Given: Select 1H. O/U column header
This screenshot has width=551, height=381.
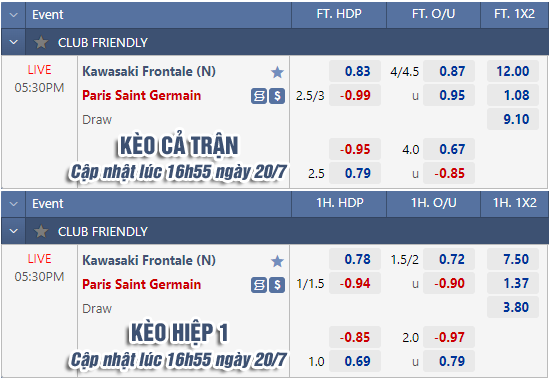Looking at the screenshot, I should (x=434, y=203).
